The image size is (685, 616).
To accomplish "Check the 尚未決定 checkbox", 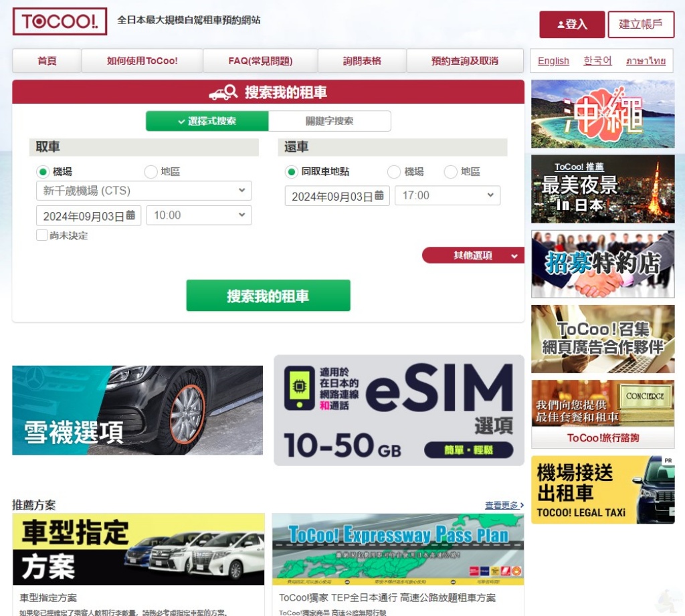I will (x=42, y=235).
